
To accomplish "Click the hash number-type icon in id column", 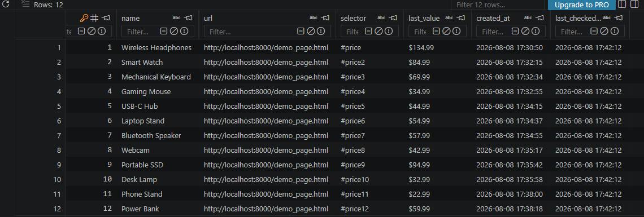I will [x=94, y=18].
